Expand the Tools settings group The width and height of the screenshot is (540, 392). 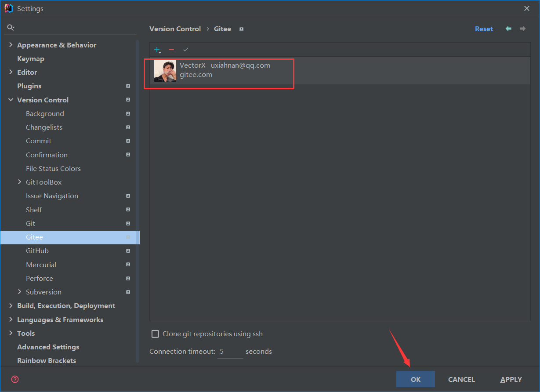(x=11, y=333)
